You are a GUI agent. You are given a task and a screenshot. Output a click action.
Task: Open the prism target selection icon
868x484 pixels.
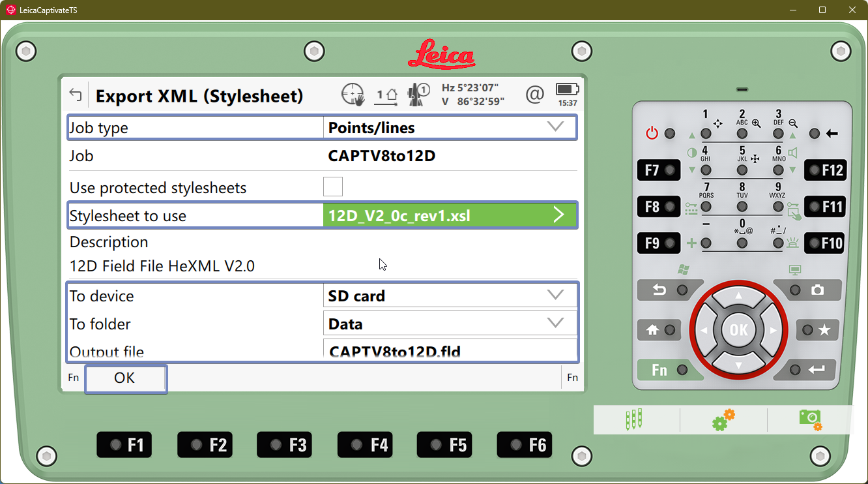[418, 95]
